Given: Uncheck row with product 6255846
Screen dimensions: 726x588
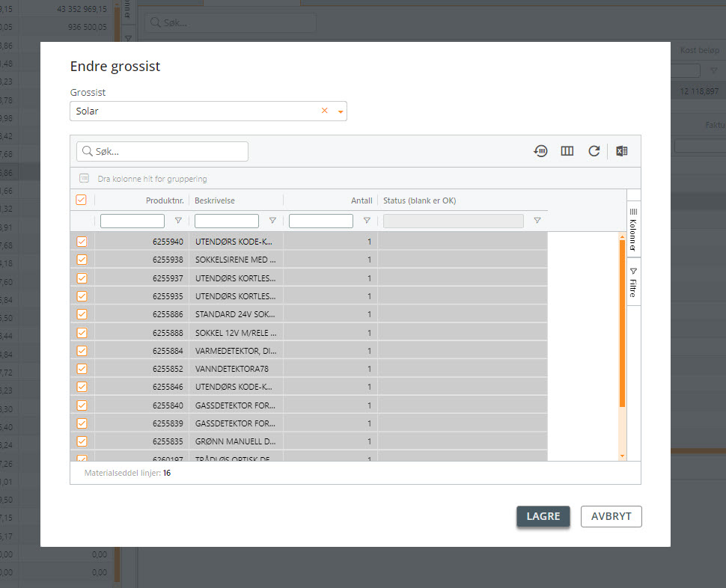Looking at the screenshot, I should pyautogui.click(x=82, y=387).
